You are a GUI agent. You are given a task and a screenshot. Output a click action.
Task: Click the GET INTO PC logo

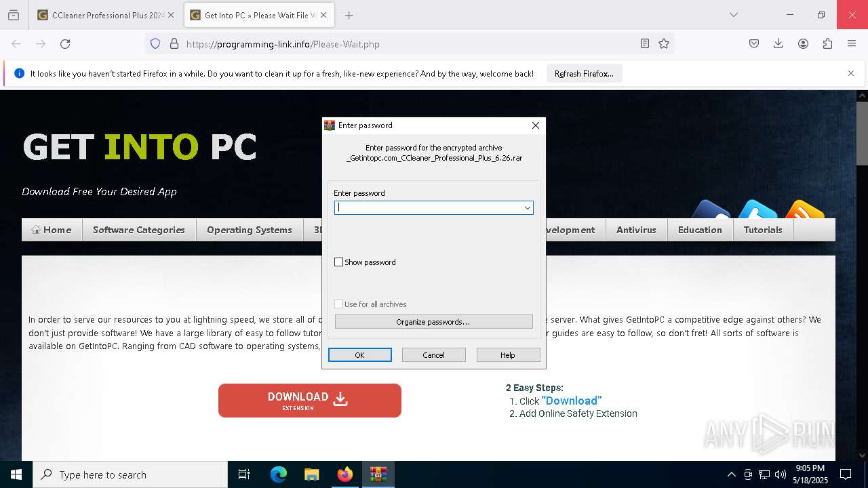[x=140, y=147]
